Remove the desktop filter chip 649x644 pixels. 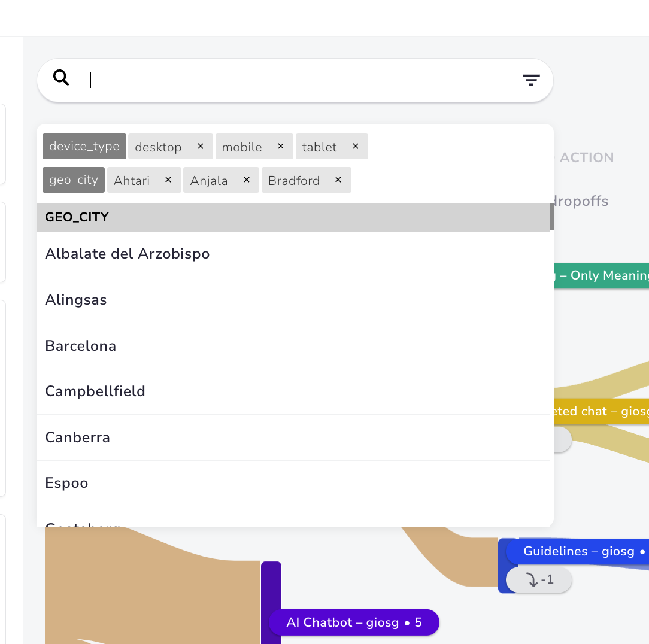(x=201, y=146)
